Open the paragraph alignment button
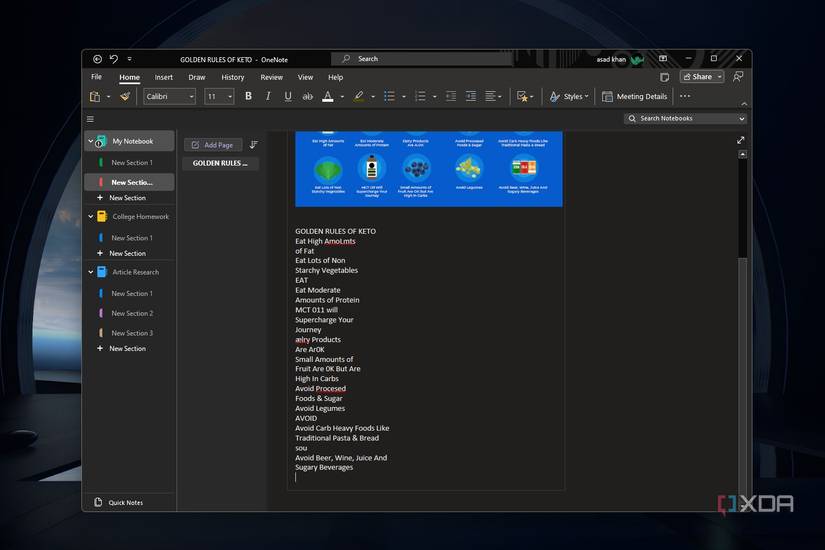This screenshot has height=550, width=825. click(x=493, y=96)
